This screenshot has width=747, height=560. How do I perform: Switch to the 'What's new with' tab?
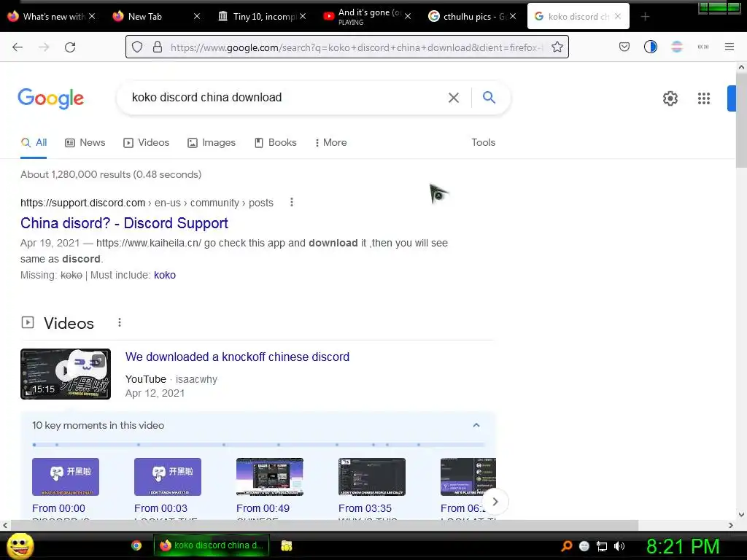(52, 17)
